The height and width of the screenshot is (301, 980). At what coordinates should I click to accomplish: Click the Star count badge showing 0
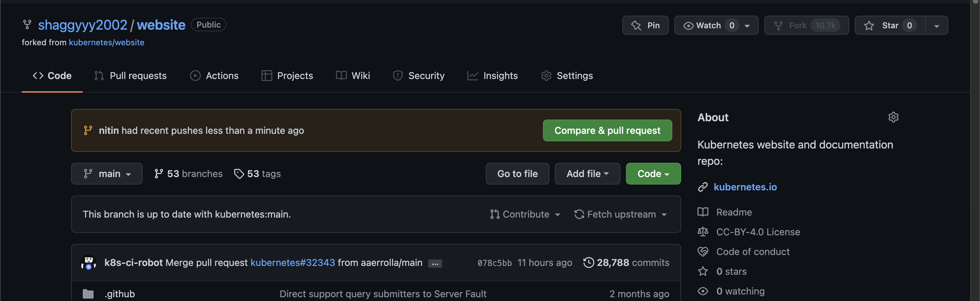tap(909, 26)
